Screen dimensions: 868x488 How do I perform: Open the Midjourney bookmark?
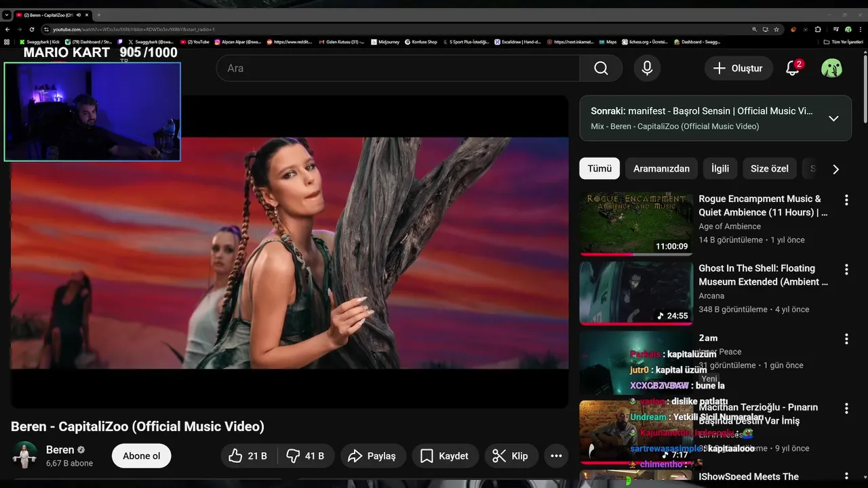[384, 42]
